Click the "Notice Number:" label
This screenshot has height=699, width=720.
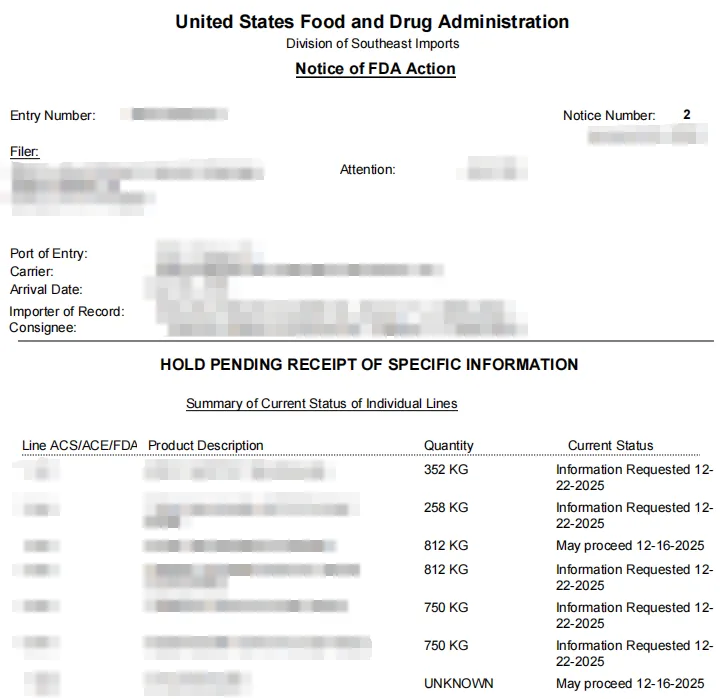click(x=609, y=116)
